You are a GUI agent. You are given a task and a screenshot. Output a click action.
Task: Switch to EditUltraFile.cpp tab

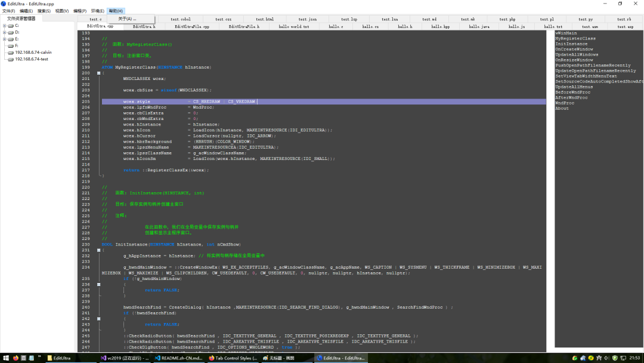[192, 27]
